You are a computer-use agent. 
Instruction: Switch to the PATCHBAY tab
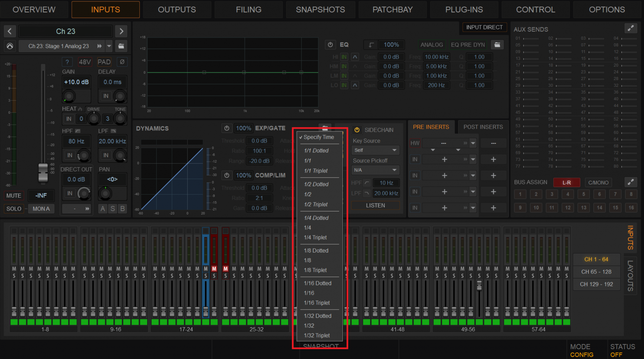pos(392,9)
